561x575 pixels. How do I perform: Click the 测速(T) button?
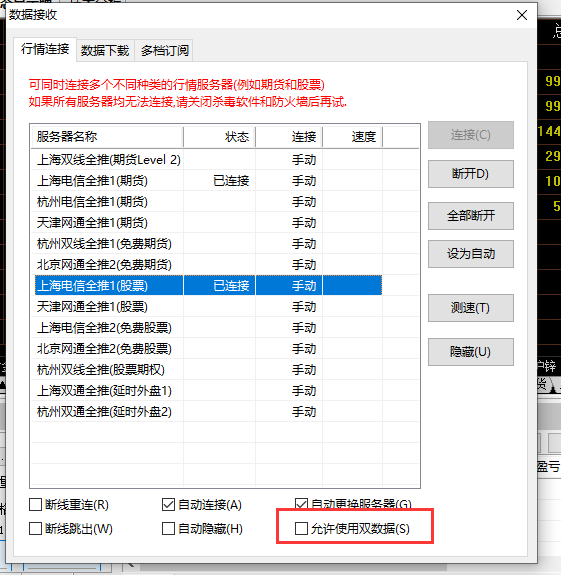pos(470,308)
